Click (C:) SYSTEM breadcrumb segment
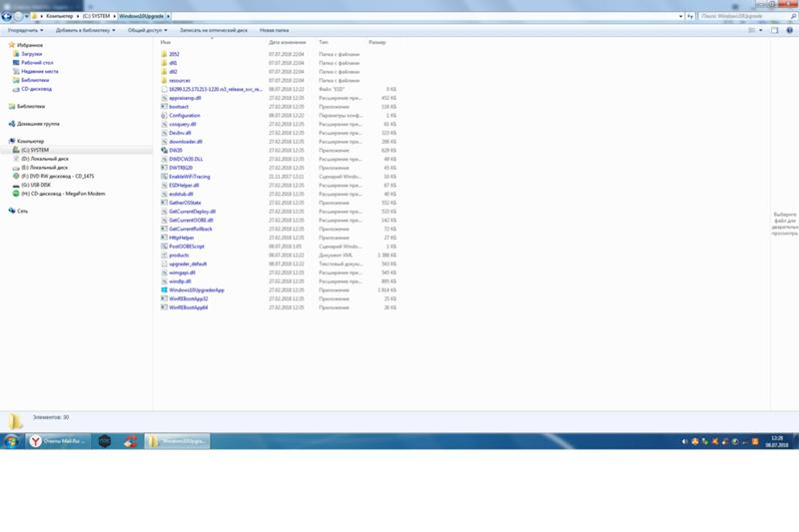Screen dimensions: 799x532 tap(96, 16)
